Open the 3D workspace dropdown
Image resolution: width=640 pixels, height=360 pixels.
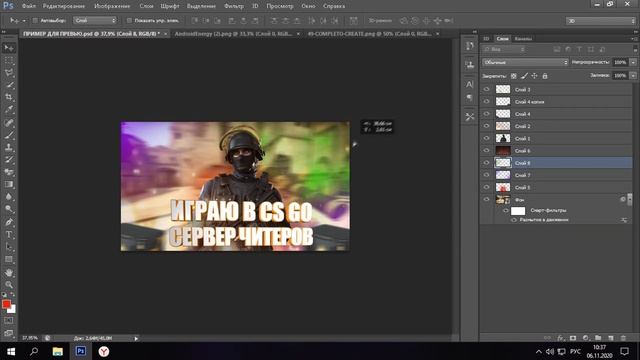click(x=601, y=21)
